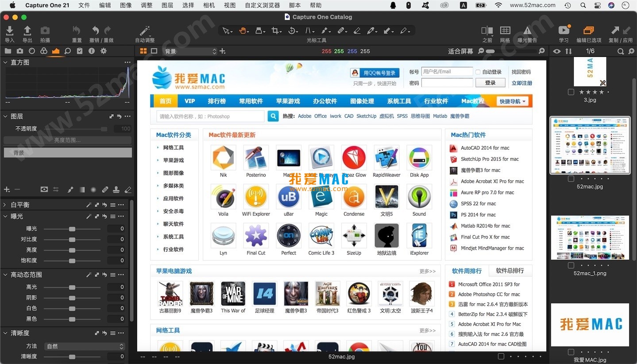Open the 背景 layer selector dropdown
The height and width of the screenshot is (364, 637).
pos(190,51)
